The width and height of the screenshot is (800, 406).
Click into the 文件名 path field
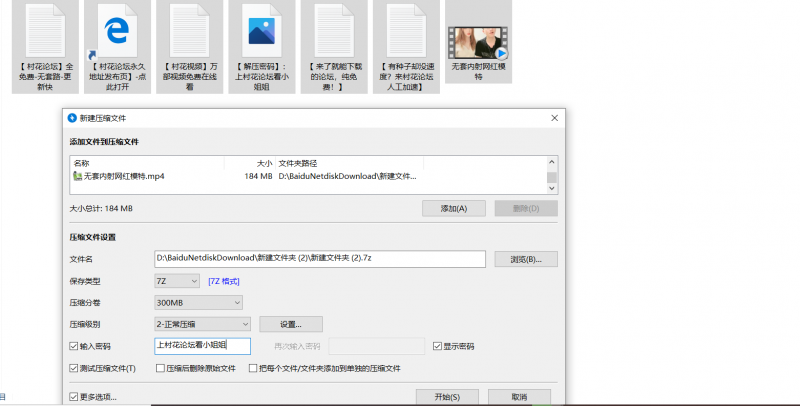318,259
